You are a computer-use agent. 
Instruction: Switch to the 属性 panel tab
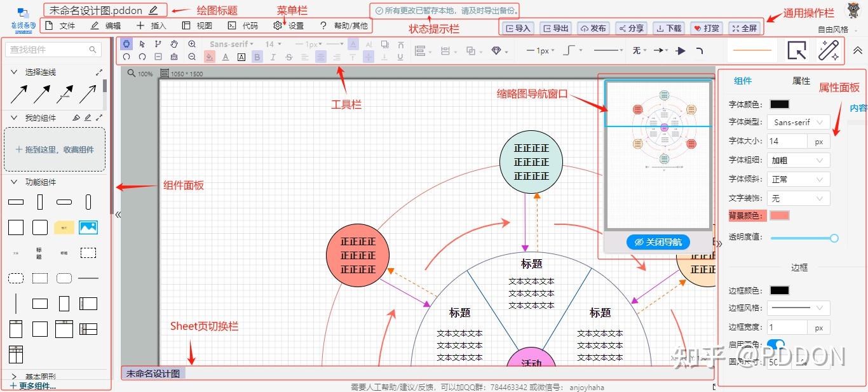[x=801, y=81]
